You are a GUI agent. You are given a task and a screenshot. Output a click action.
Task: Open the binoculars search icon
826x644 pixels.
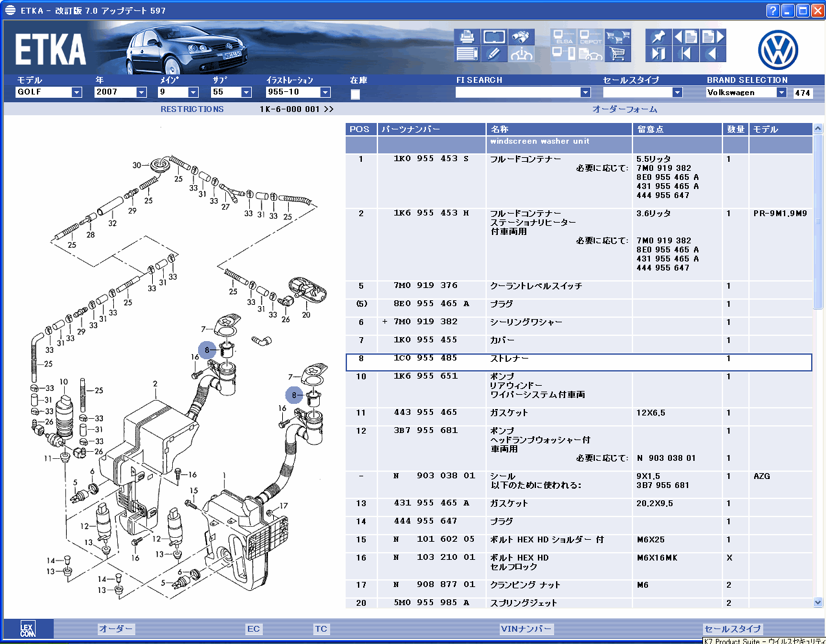(x=522, y=37)
